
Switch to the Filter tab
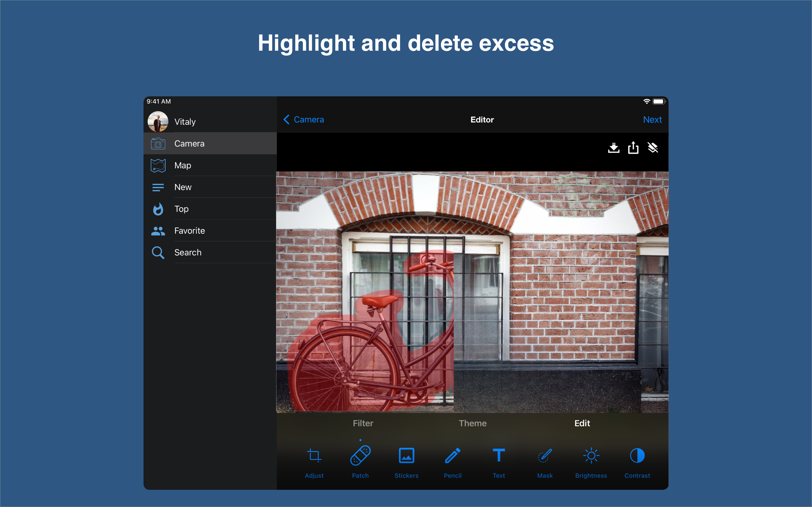click(363, 423)
